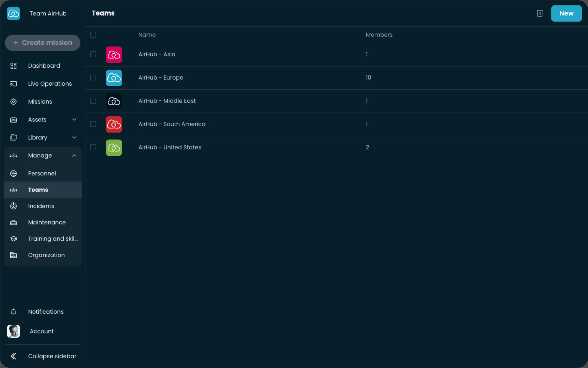This screenshot has width=588, height=368.
Task: Select the AirHub - South America checkbox
Action: [x=93, y=124]
